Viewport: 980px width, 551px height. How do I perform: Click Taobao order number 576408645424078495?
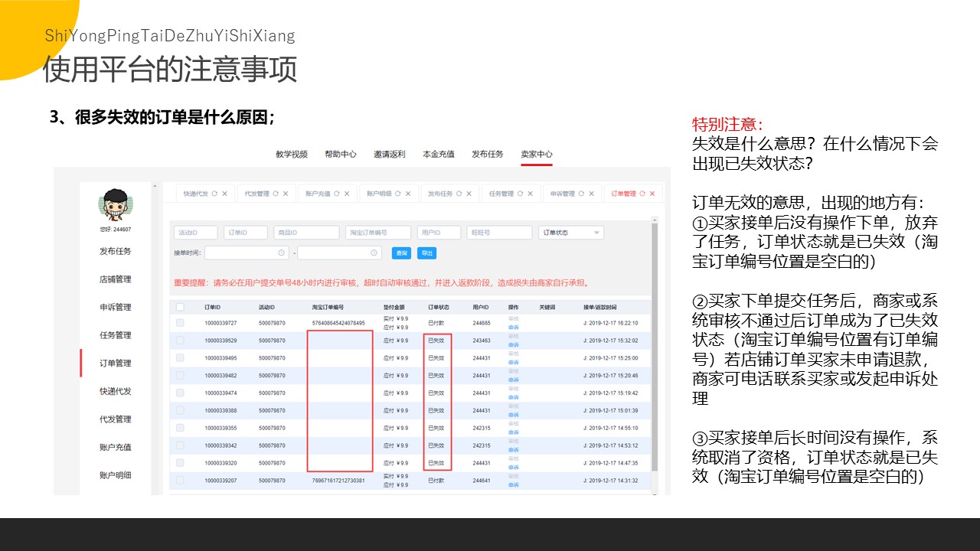coord(338,323)
